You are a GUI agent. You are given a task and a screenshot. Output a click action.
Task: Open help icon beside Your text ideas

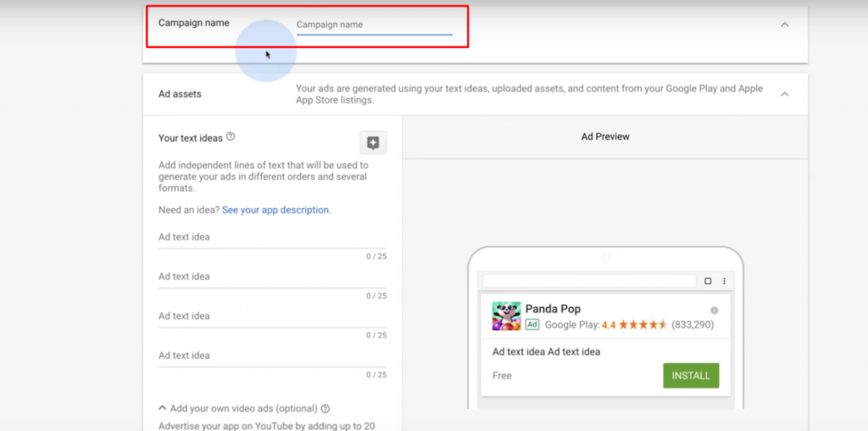[x=231, y=137]
